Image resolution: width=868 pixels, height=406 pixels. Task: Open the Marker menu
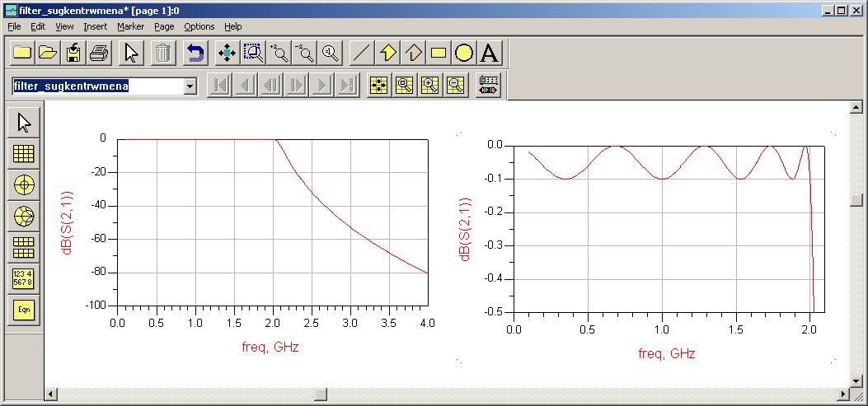pos(130,26)
